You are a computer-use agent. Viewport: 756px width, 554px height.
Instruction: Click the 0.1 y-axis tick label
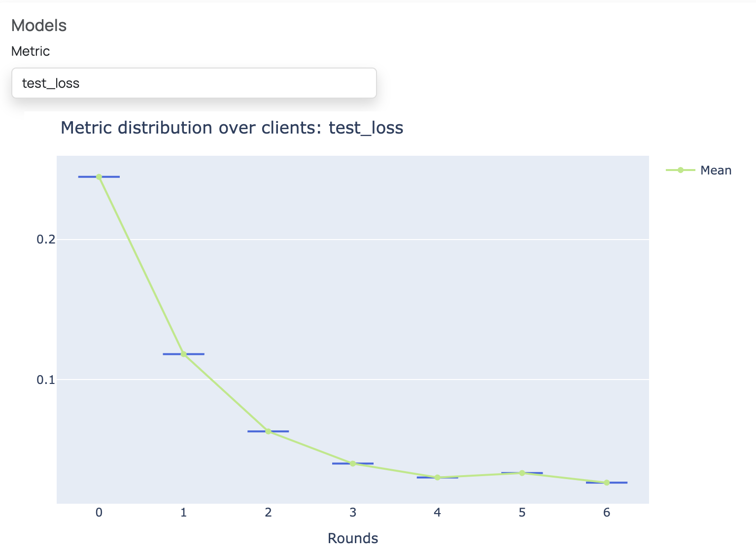point(45,380)
